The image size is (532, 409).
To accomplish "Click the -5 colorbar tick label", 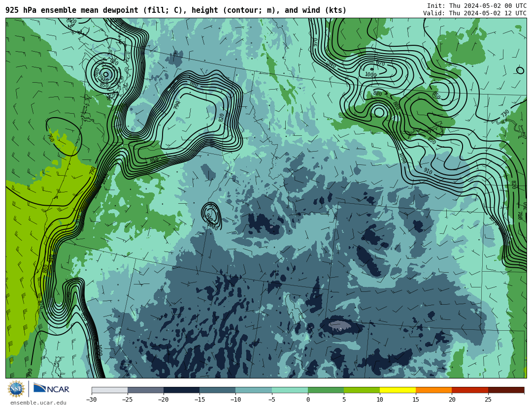I will point(271,400).
